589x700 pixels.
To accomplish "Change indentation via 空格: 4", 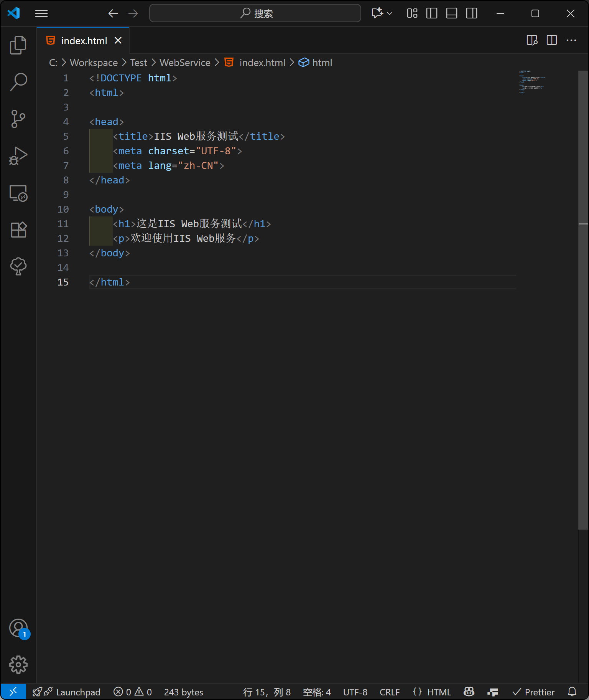I will 317,692.
